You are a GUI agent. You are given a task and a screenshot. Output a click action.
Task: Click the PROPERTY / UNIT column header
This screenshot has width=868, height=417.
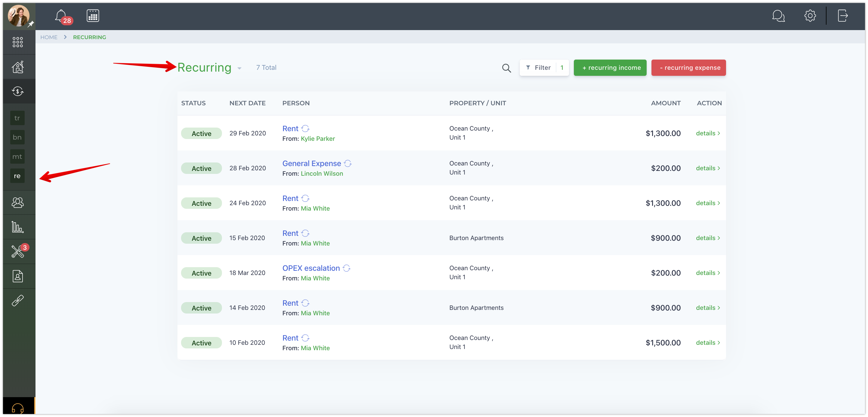tap(478, 103)
